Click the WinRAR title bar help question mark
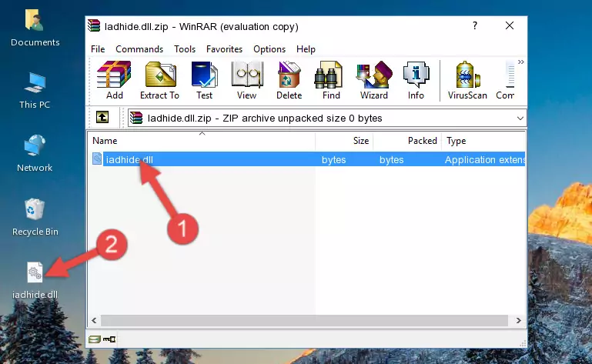 click(x=475, y=25)
